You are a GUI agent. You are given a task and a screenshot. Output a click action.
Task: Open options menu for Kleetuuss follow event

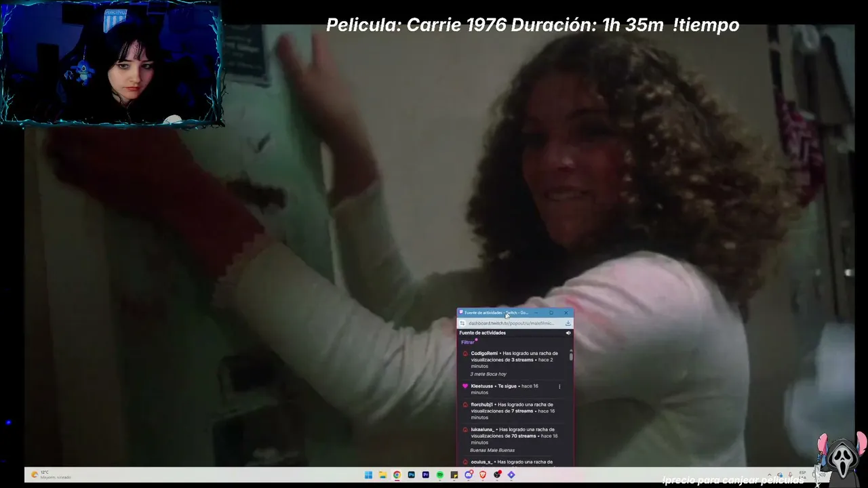[559, 386]
